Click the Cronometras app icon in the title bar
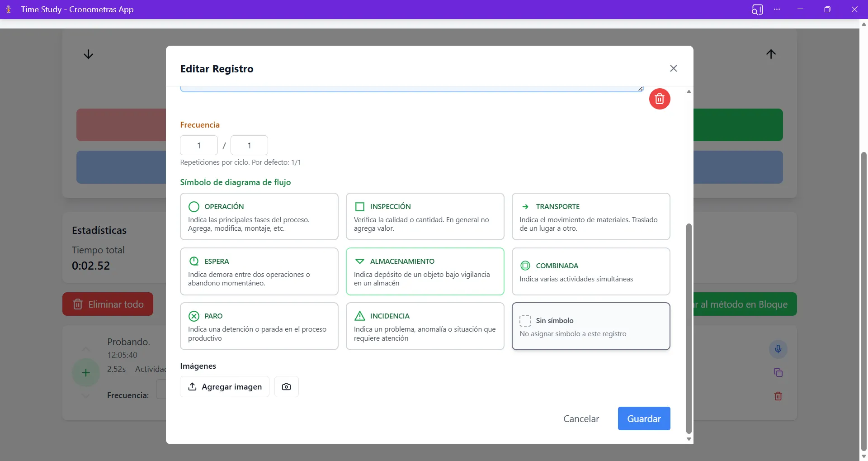The image size is (868, 461). click(8, 9)
